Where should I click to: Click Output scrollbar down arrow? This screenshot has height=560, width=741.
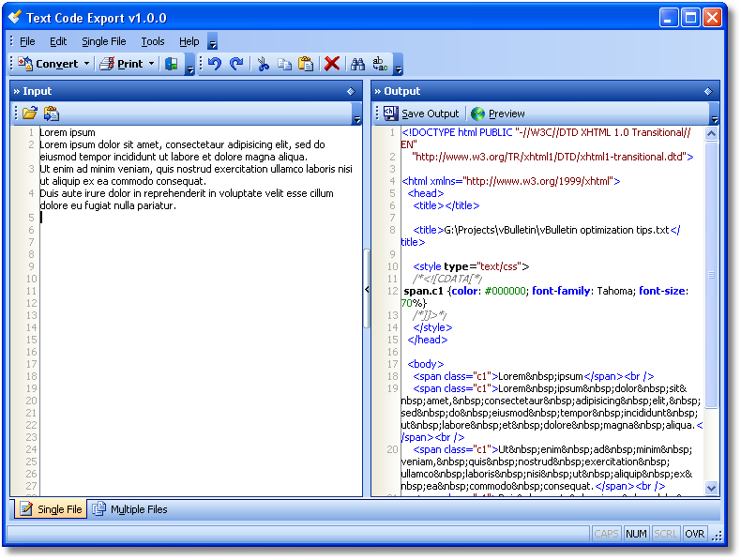[711, 488]
